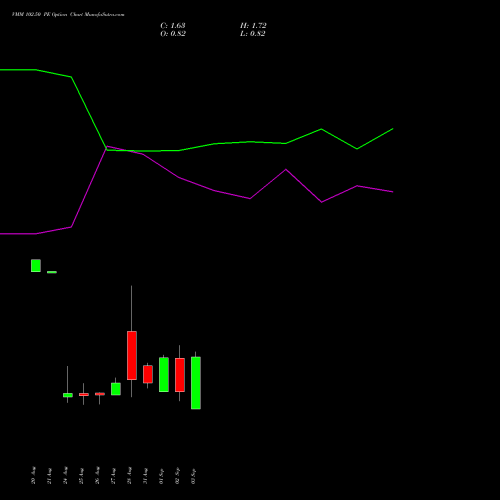Click the green indicator line's right end

click(x=393, y=129)
